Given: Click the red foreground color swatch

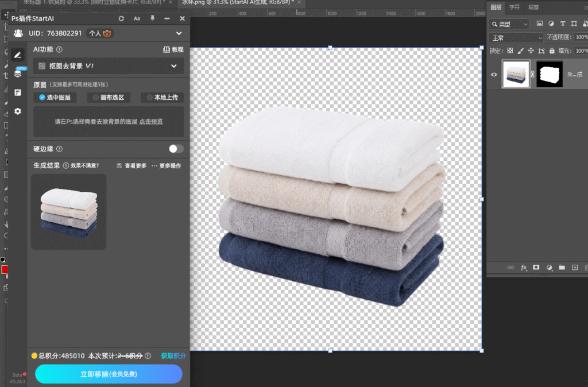Looking at the screenshot, I should (x=4, y=270).
